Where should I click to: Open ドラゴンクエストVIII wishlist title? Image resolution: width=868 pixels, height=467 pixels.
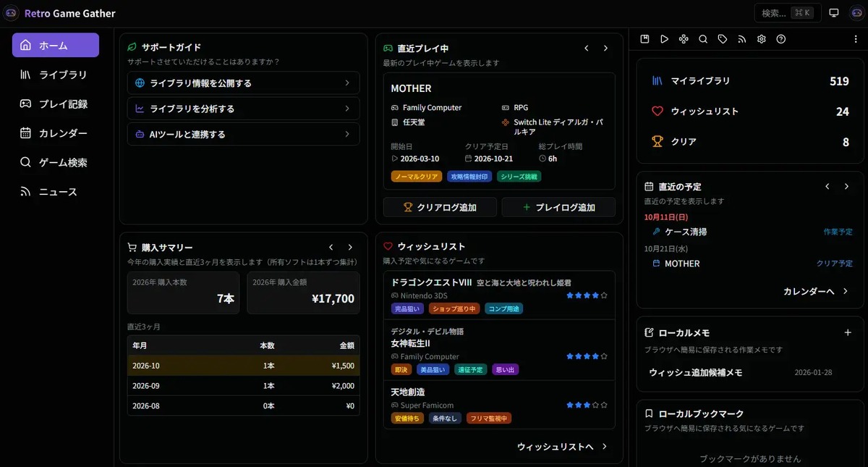tap(481, 282)
